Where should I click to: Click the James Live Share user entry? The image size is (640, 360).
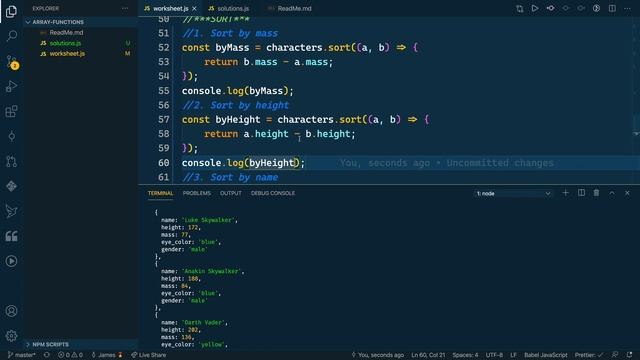click(x=107, y=355)
